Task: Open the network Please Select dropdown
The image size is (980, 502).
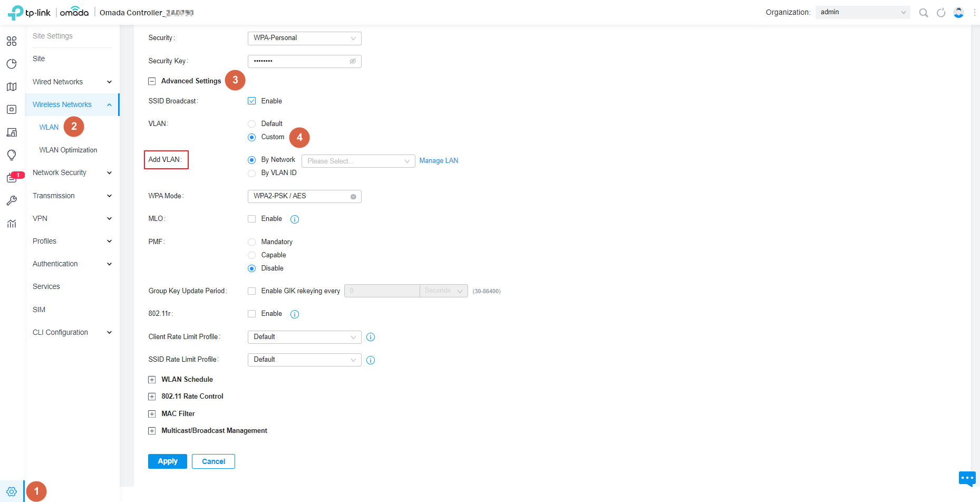Action: 358,161
